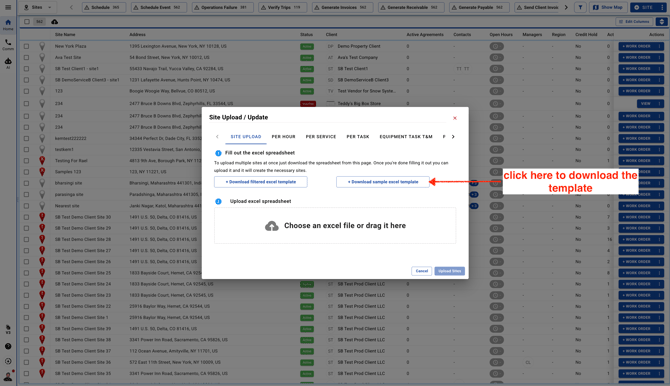
Task: Switch to the PER SERVICE tab
Action: [321, 137]
